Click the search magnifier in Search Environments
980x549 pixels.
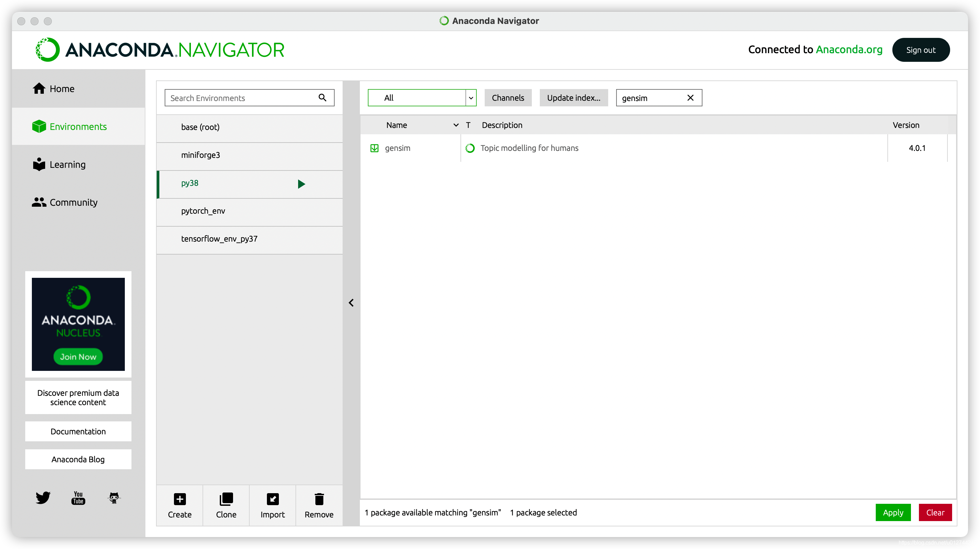click(x=322, y=97)
